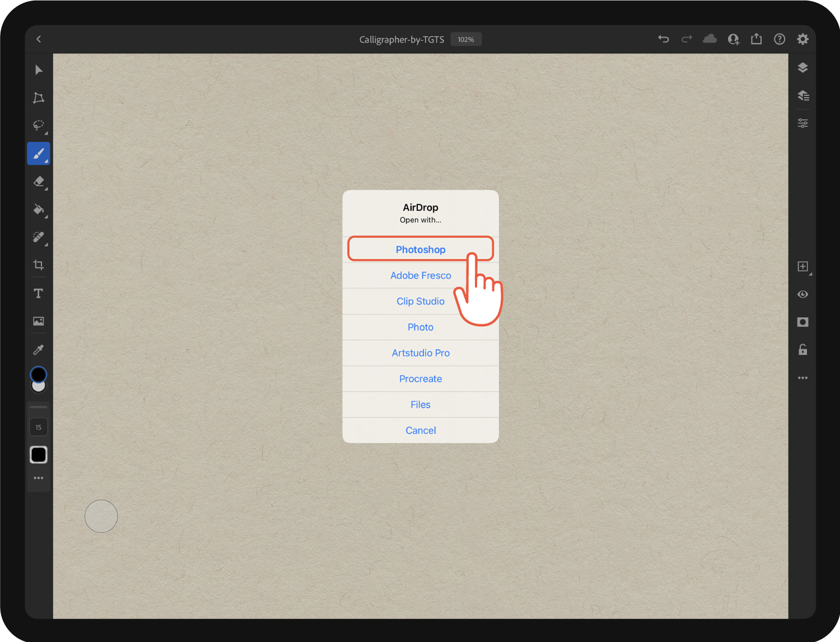Open more brush options ellipsis in toolbar
The width and height of the screenshot is (840, 642).
pyautogui.click(x=39, y=478)
